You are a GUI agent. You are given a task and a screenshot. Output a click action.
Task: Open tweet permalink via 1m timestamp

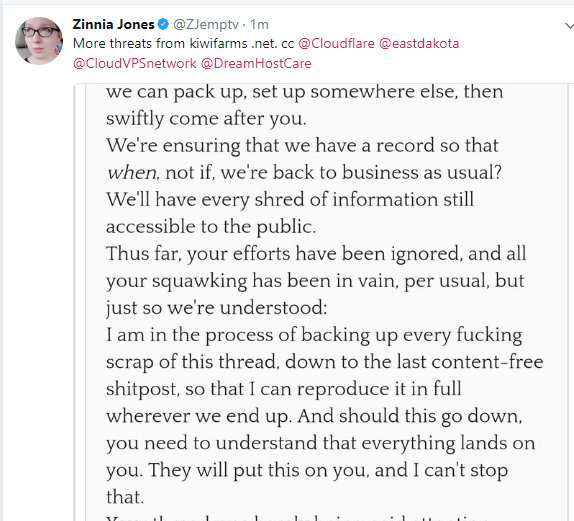259,25
